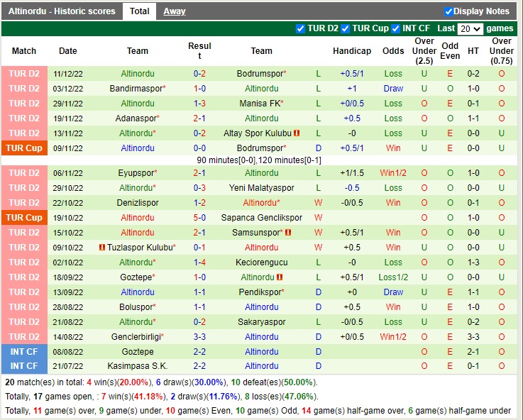Screen dimensions: 523x420
Task: Select the Total tab
Action: [x=139, y=11]
